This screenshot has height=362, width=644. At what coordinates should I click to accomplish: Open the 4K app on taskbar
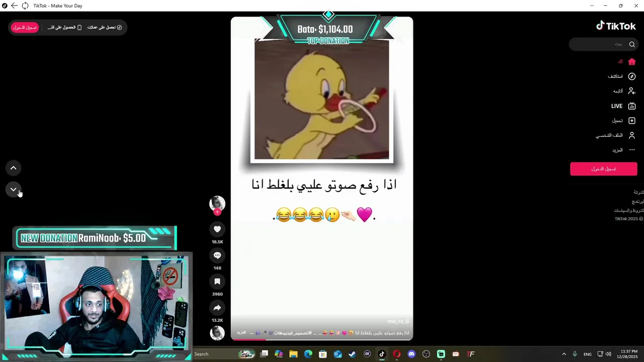point(367,354)
